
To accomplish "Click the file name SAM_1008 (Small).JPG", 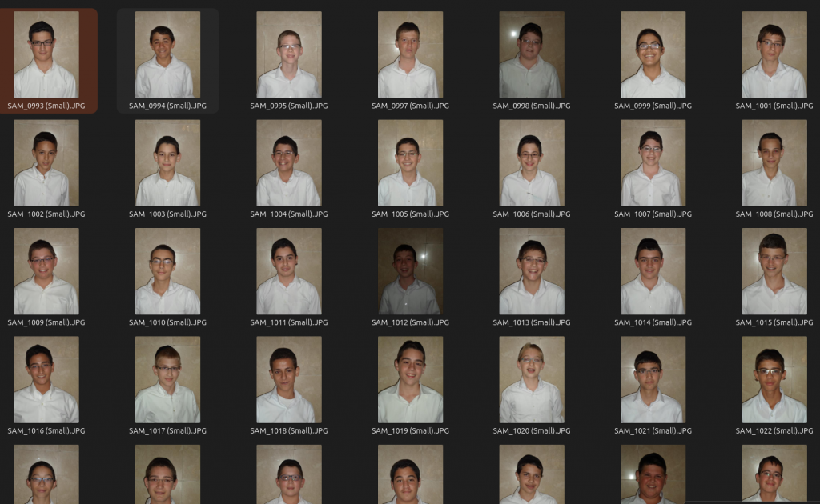I will coord(774,214).
